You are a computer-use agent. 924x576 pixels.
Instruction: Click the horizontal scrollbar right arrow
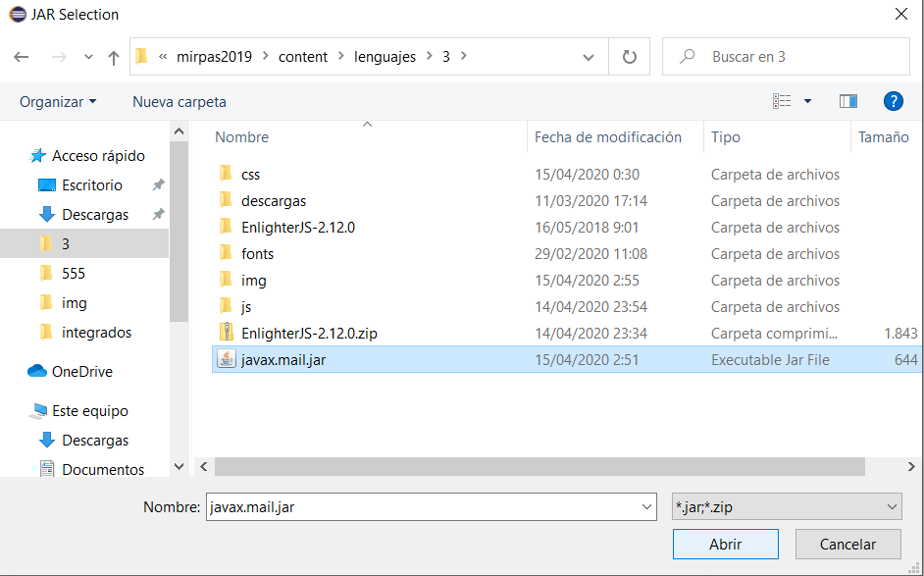coord(911,467)
